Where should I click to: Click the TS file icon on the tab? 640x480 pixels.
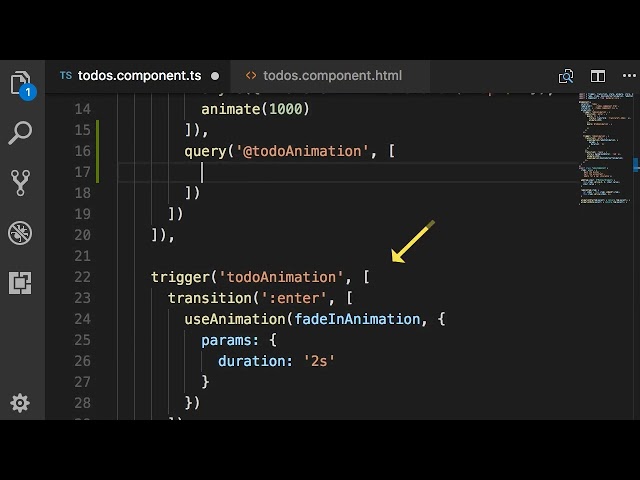[66, 76]
